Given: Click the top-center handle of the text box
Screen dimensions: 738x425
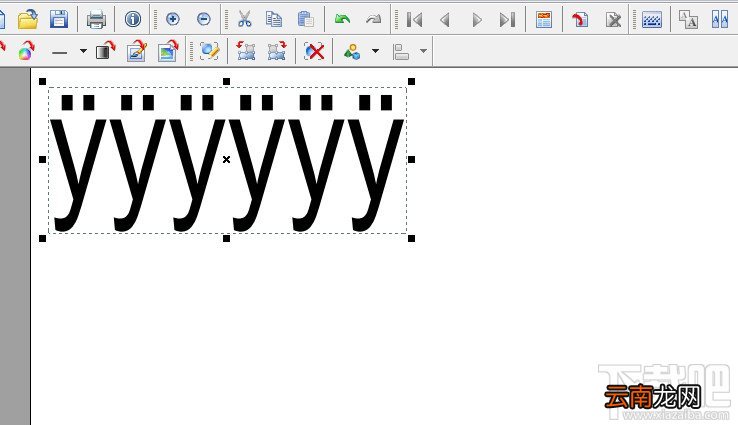Looking at the screenshot, I should [226, 81].
